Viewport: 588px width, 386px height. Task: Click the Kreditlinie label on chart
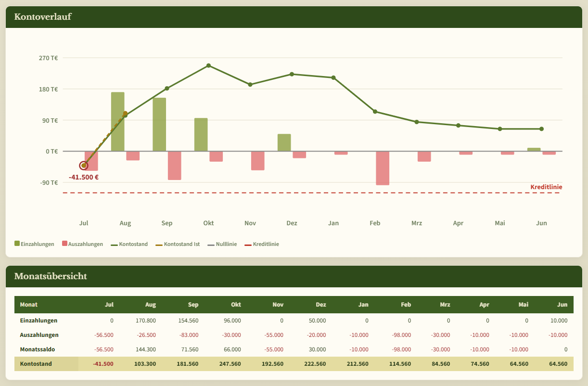tap(546, 187)
